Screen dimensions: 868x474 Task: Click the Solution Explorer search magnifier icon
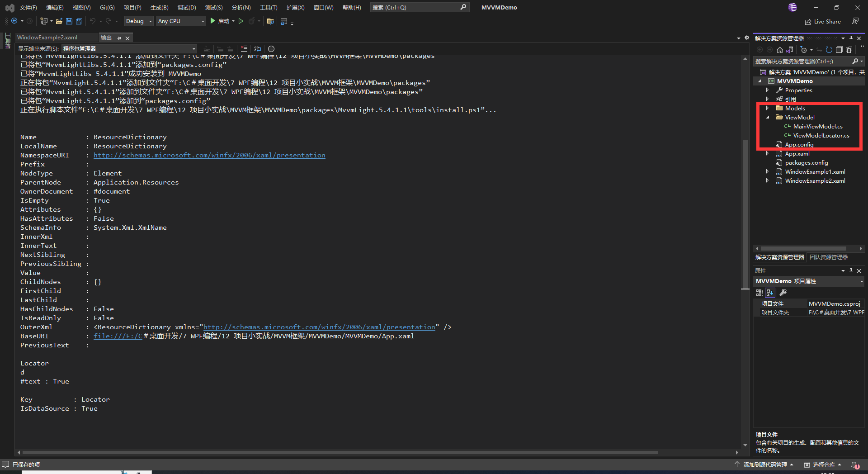coord(855,61)
